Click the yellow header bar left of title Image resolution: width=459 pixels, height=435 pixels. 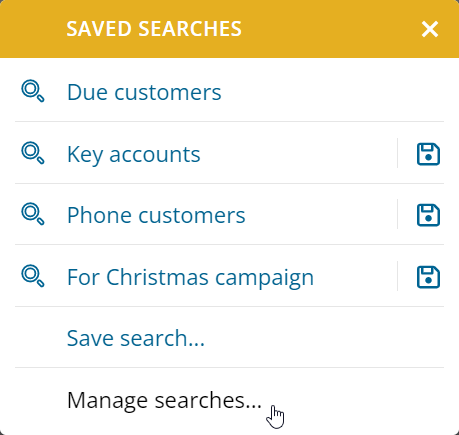click(x=33, y=29)
